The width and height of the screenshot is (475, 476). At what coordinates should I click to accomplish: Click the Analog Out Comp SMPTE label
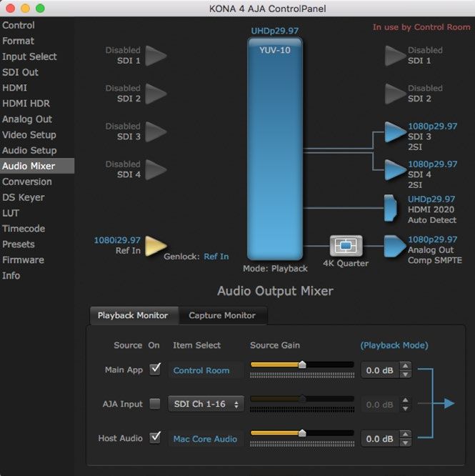click(435, 255)
